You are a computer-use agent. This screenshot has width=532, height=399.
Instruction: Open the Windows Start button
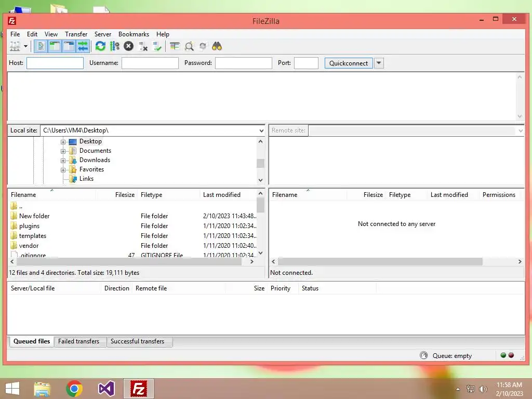click(12, 389)
